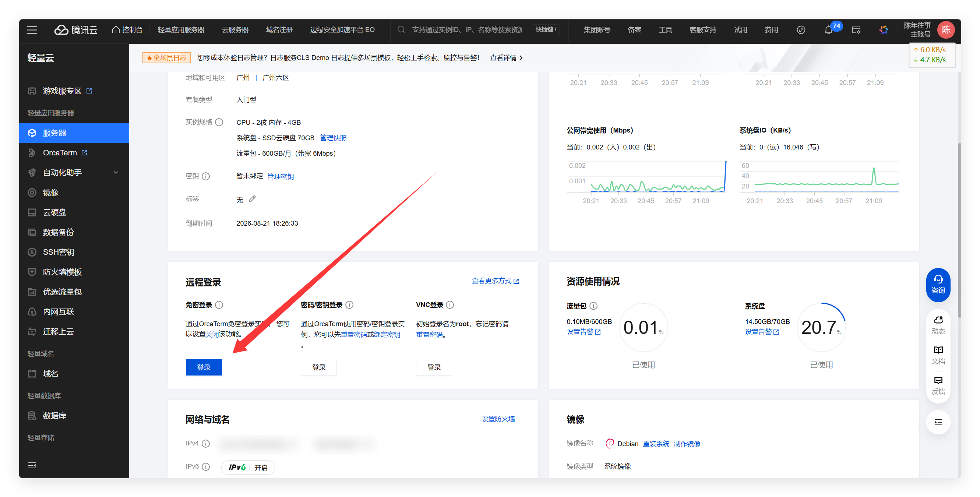
Task: Click 重装系统 link beside Debian
Action: (656, 444)
